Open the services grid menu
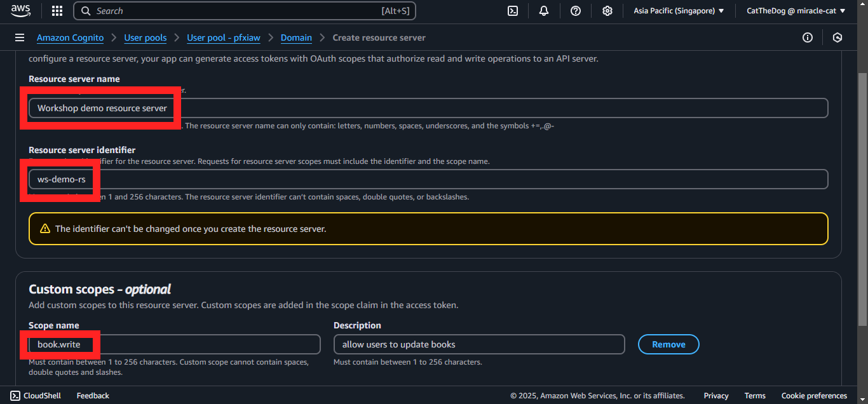 pos(57,11)
